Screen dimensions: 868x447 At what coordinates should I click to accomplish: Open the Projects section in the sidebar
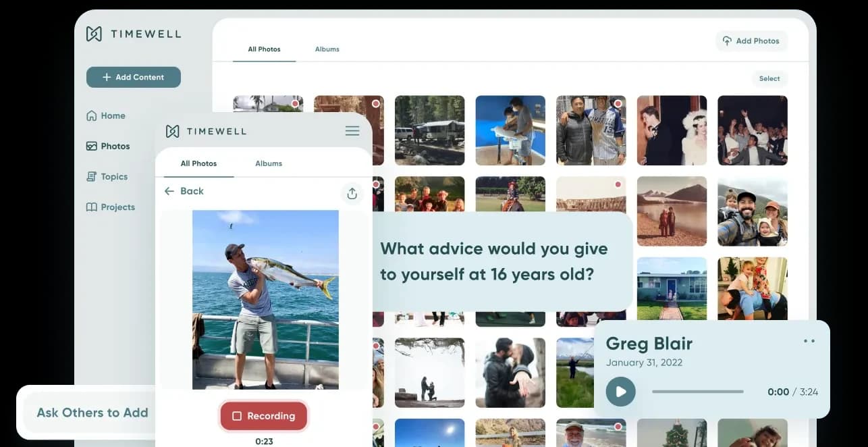116,207
